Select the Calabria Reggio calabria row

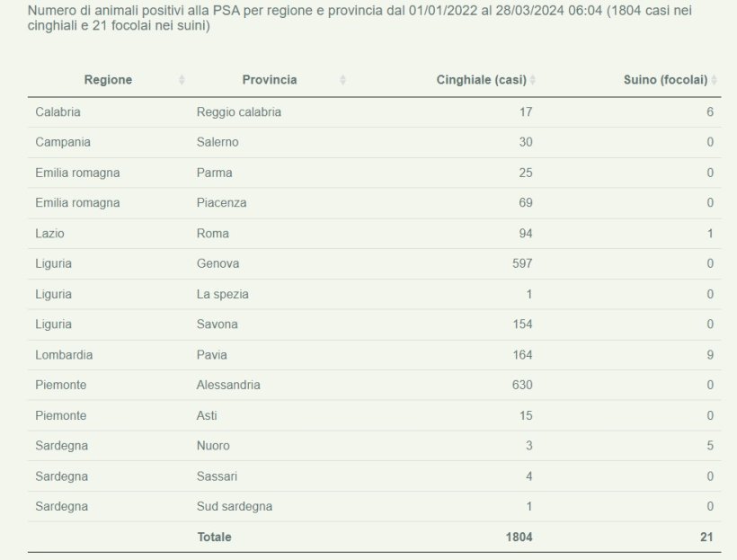tap(270, 111)
